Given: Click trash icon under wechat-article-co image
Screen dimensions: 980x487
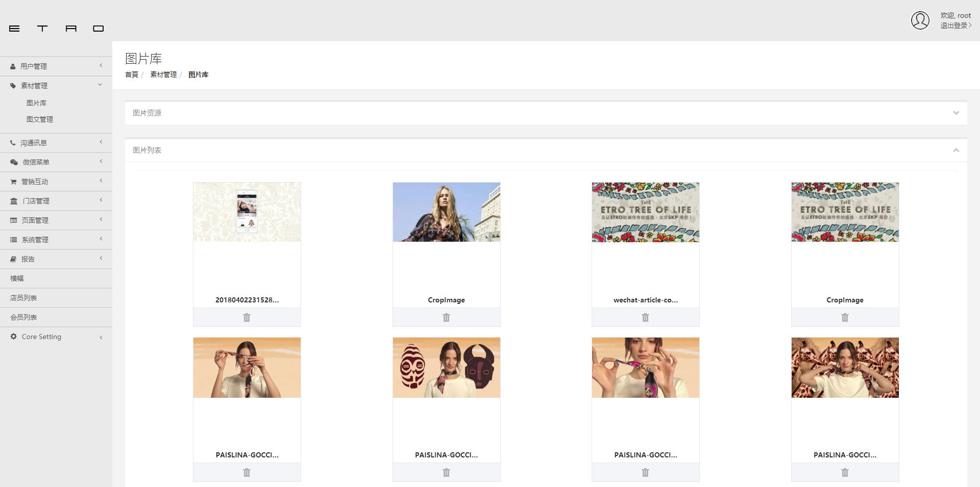Looking at the screenshot, I should point(645,317).
